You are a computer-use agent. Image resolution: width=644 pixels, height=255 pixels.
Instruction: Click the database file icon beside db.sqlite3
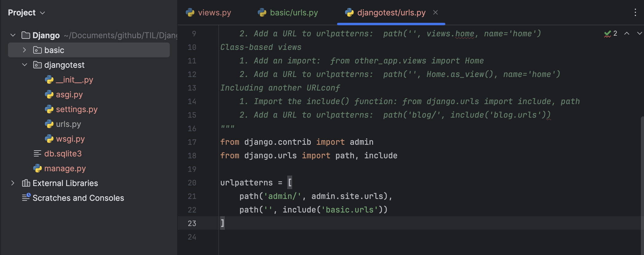[38, 153]
